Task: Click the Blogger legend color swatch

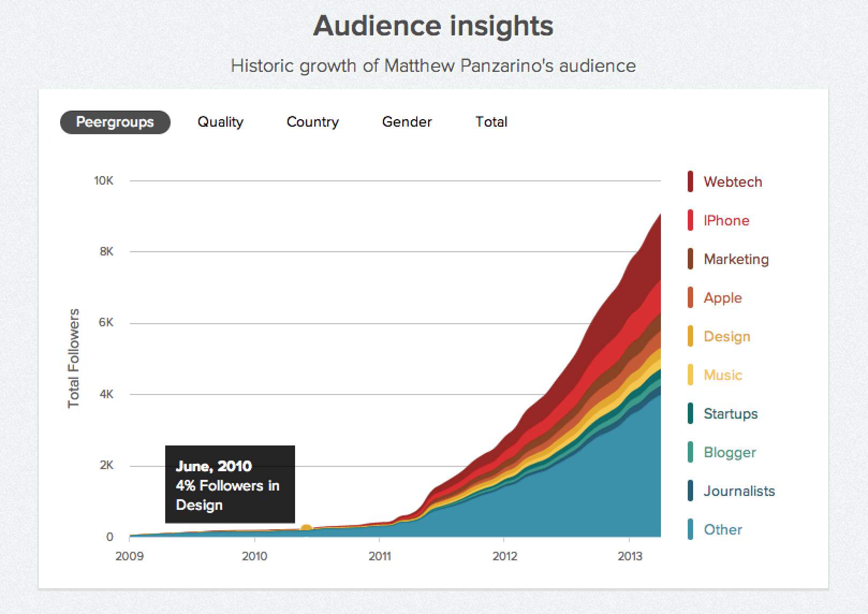Action: pyautogui.click(x=690, y=452)
